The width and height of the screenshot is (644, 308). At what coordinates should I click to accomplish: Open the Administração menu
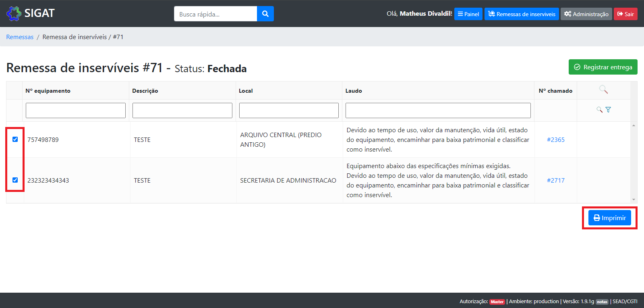pos(586,14)
